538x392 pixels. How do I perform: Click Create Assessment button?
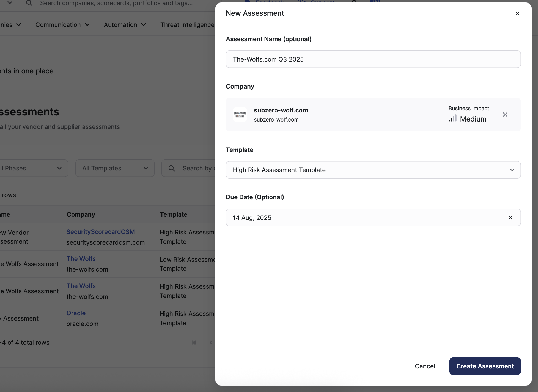tap(485, 366)
